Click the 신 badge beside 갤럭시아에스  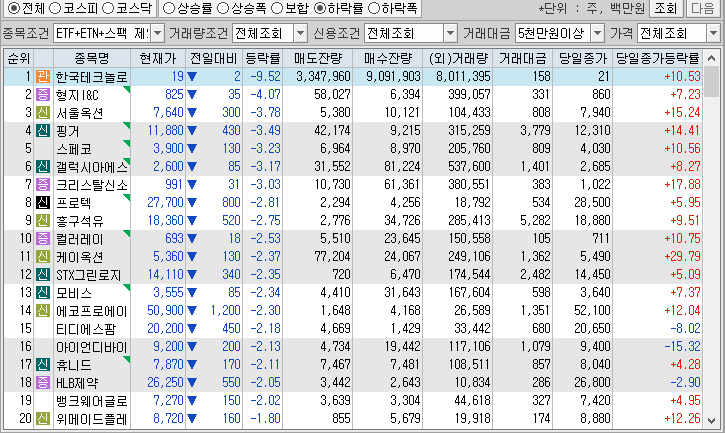click(x=43, y=167)
